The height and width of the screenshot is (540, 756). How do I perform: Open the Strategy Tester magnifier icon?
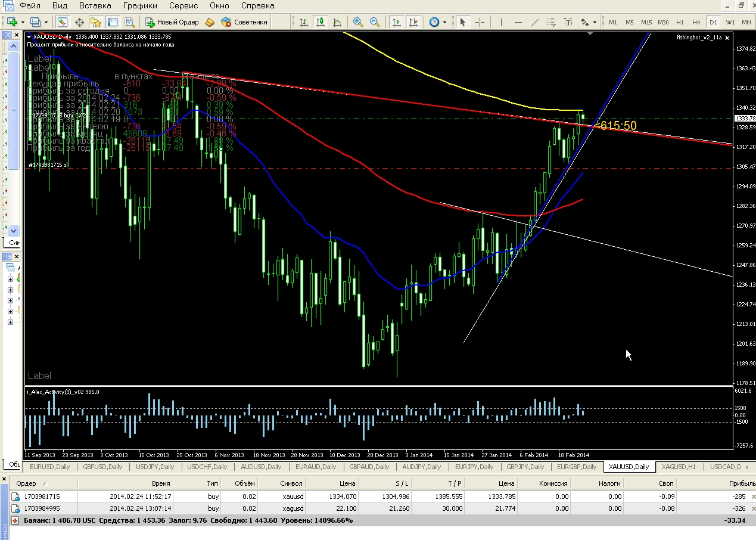coord(129,22)
